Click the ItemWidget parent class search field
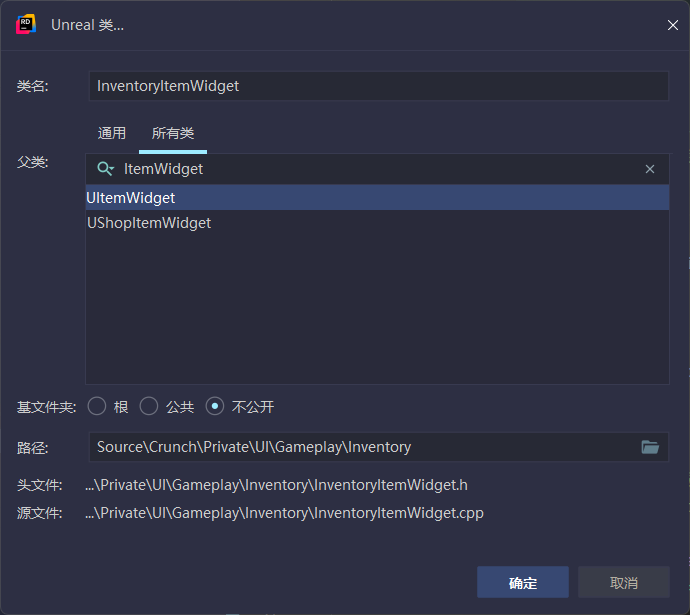This screenshot has width=690, height=615. tap(378, 169)
